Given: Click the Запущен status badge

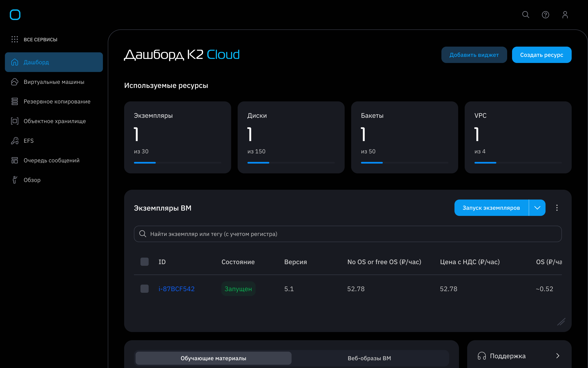Looking at the screenshot, I should pos(238,289).
